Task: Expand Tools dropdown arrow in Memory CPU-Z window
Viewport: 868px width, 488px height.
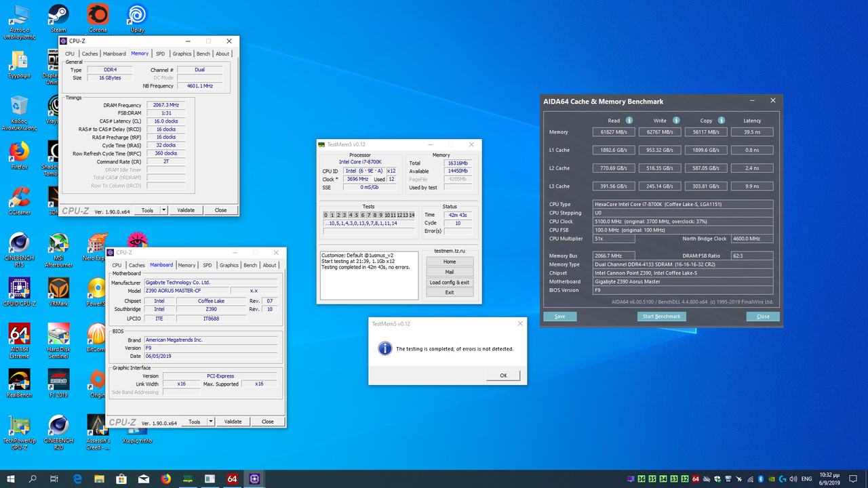Action: pyautogui.click(x=163, y=210)
